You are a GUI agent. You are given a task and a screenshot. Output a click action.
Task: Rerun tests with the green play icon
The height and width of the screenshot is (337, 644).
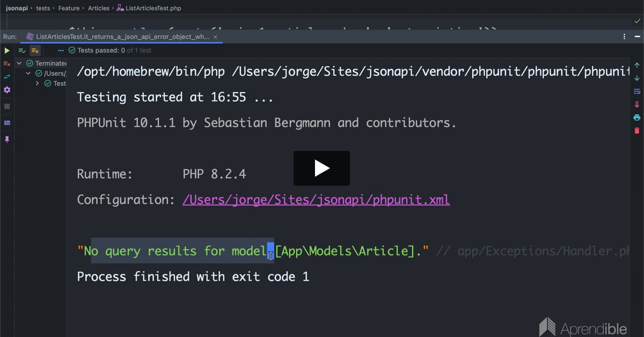pyautogui.click(x=7, y=50)
